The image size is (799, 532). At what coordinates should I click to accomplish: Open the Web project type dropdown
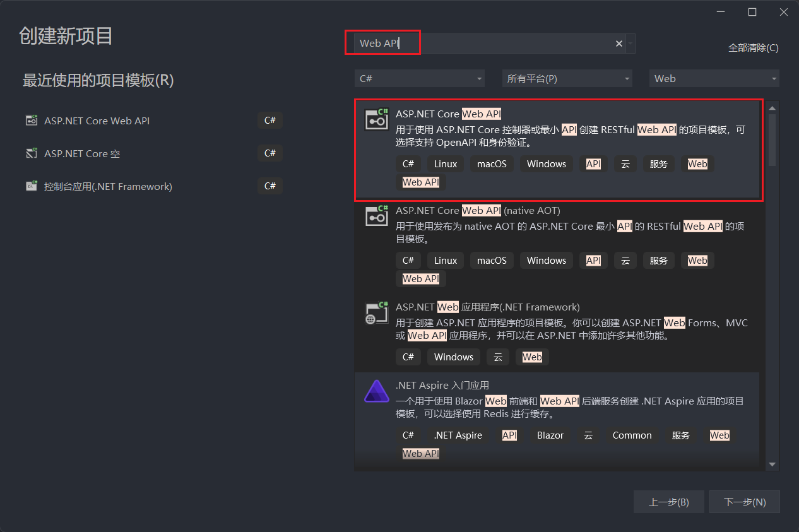[714, 79]
